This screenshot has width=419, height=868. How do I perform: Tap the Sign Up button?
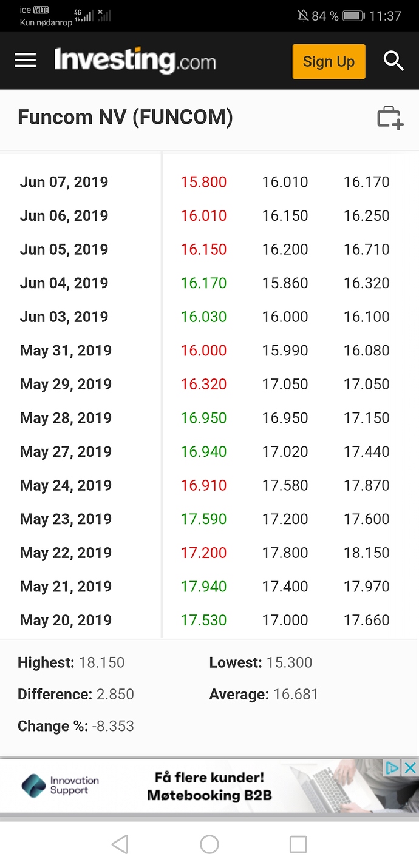click(329, 61)
